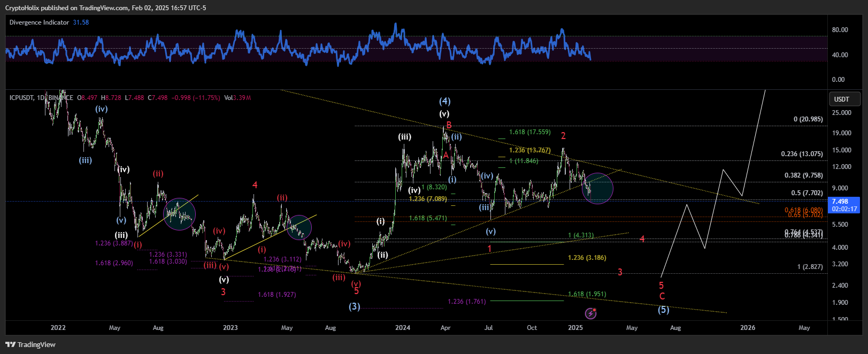Click the yellow extension label 1.236 (13.767)
The image size is (868, 354).
[x=529, y=150]
